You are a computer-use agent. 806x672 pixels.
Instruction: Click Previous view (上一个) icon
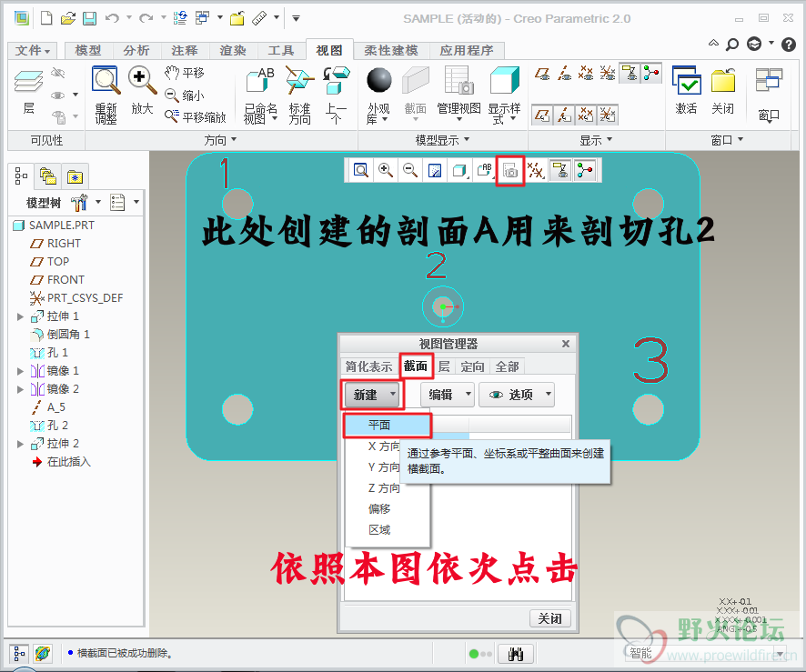336,95
